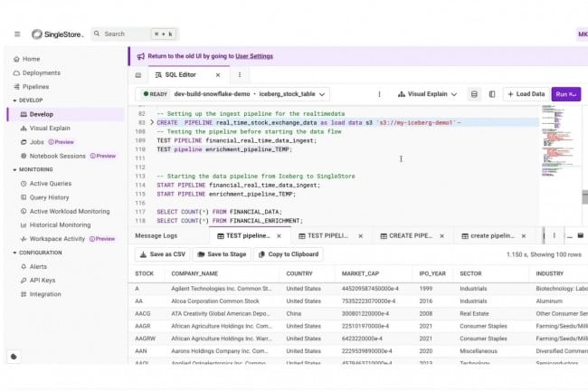
Task: Open the Visual Explain dropdown
Action: 428,94
